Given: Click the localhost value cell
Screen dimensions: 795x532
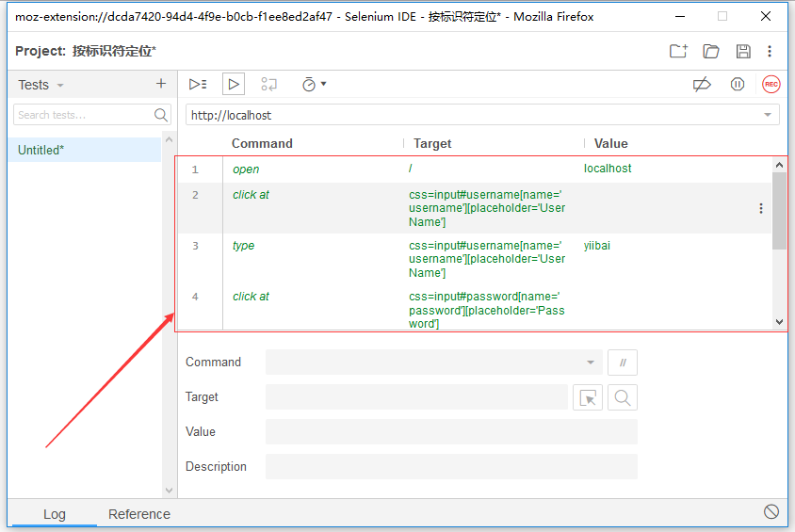Looking at the screenshot, I should click(608, 169).
